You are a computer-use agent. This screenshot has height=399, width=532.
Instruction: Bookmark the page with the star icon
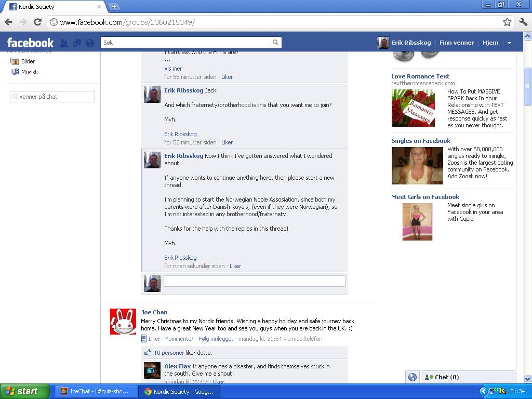tap(508, 23)
